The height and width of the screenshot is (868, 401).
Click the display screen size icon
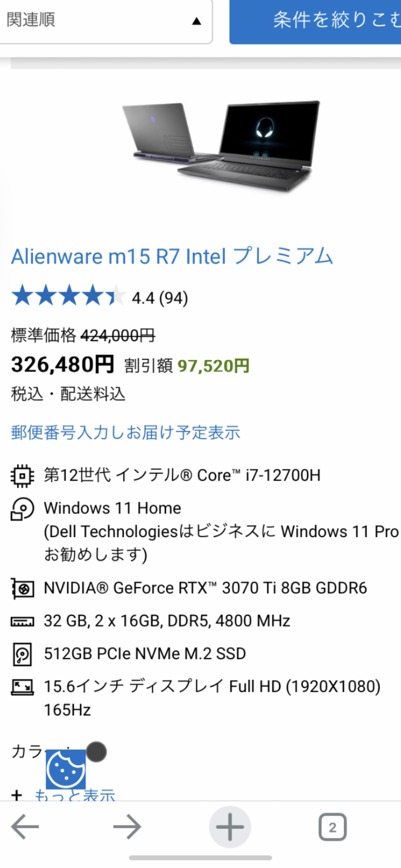(22, 687)
